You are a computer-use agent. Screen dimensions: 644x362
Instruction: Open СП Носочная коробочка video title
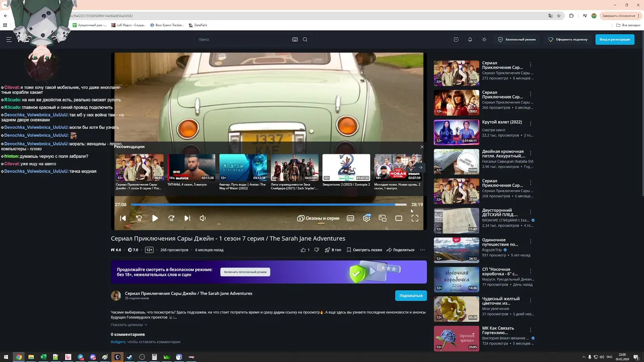pos(501,271)
